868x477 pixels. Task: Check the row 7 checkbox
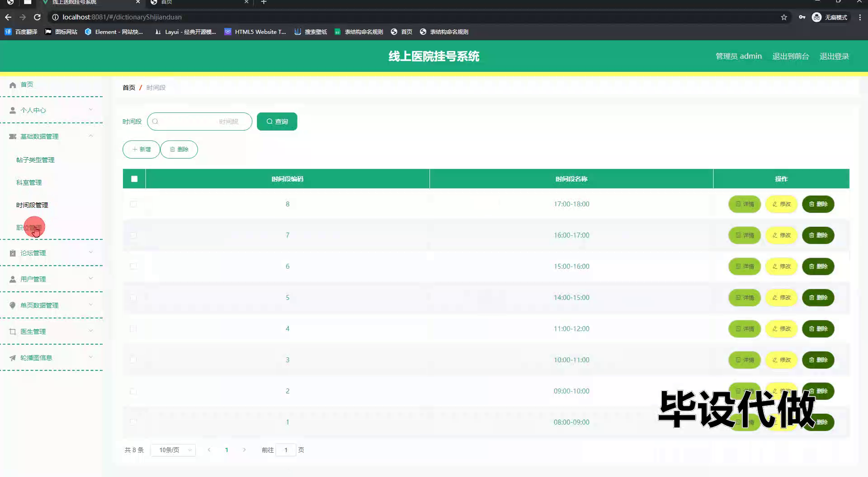(x=133, y=235)
